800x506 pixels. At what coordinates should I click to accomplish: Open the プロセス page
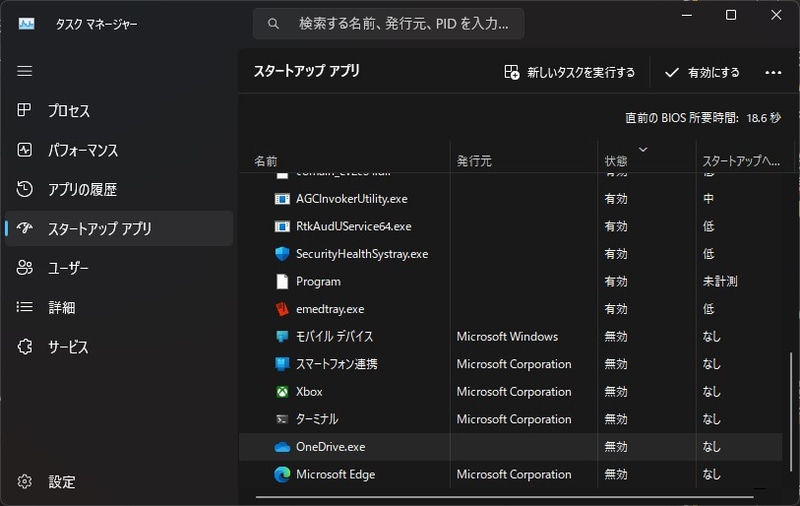pyautogui.click(x=119, y=110)
